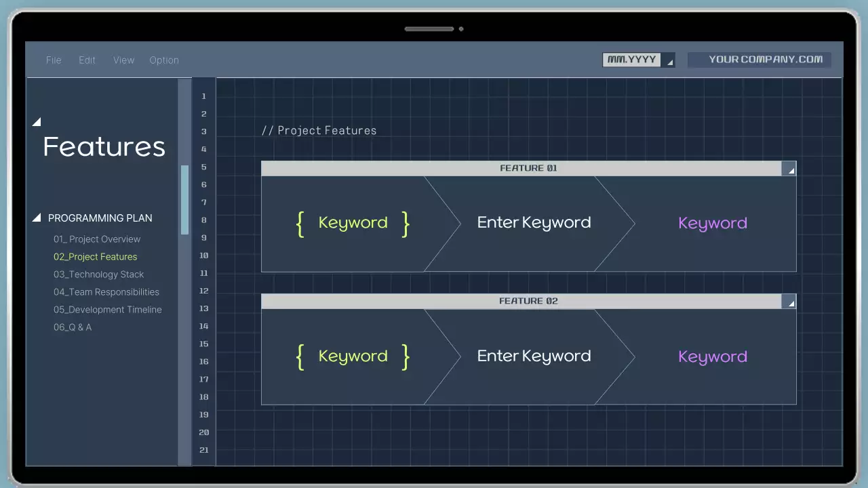
Task: Click the corner triangle on the FEATURE 01 header
Action: click(789, 169)
